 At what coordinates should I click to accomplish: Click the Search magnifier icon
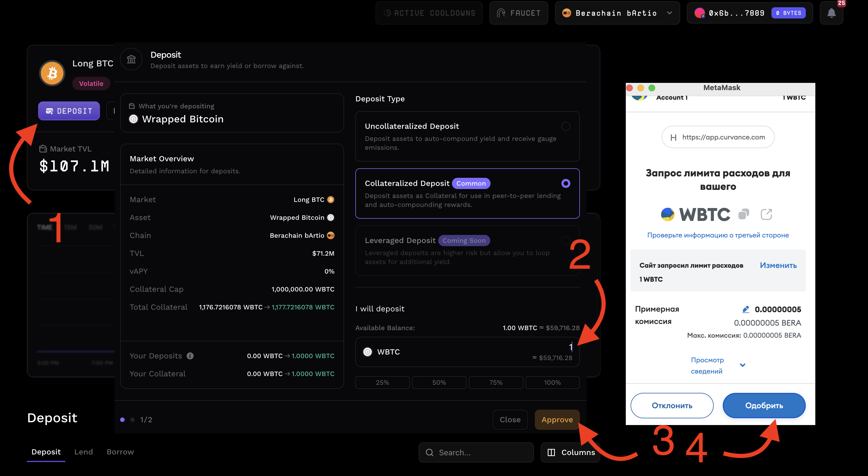coord(429,452)
